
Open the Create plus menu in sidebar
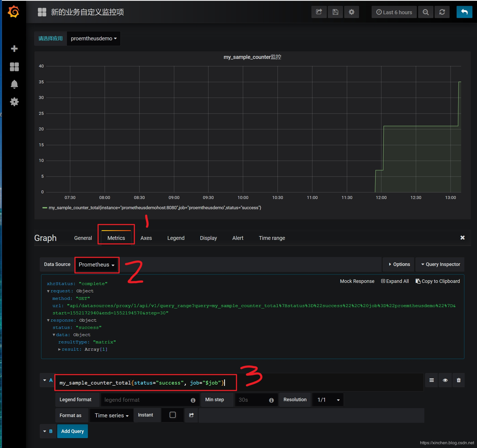point(14,49)
